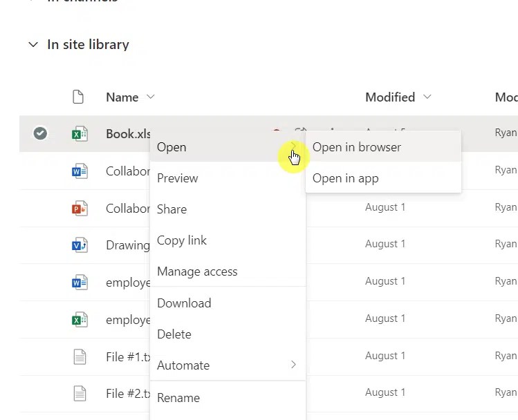
Task: Click August 1 date in Drawing row
Action: (385, 244)
